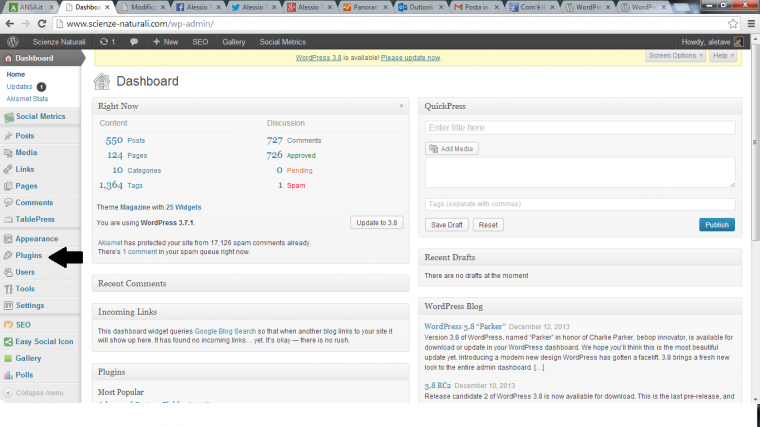Click the SEO icon in the sidebar

(8, 325)
